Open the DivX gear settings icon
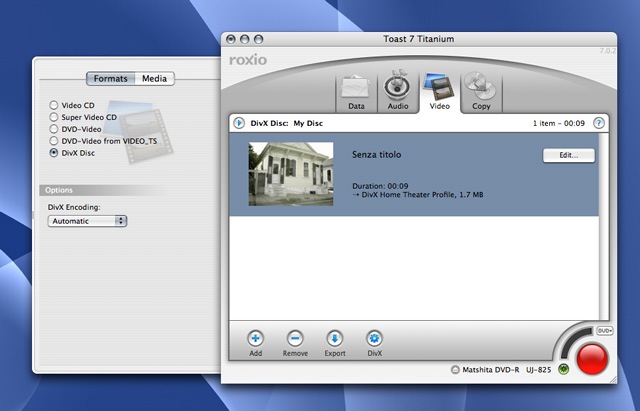 pos(374,338)
